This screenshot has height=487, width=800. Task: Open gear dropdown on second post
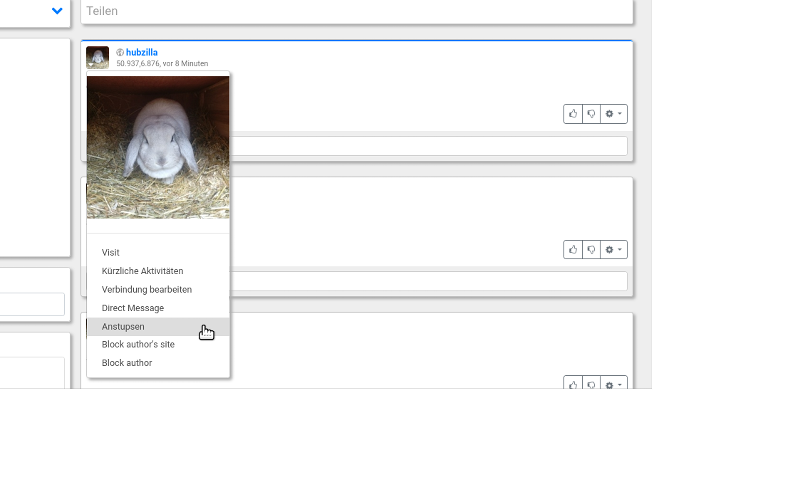point(613,249)
